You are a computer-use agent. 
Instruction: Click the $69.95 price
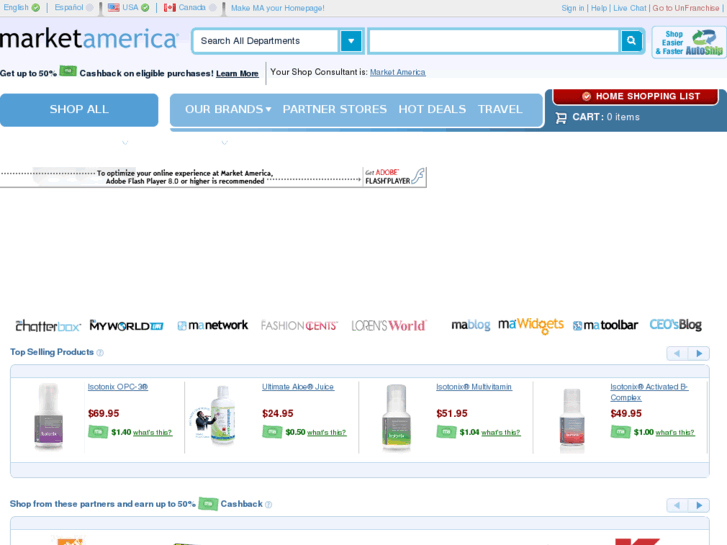tap(103, 413)
